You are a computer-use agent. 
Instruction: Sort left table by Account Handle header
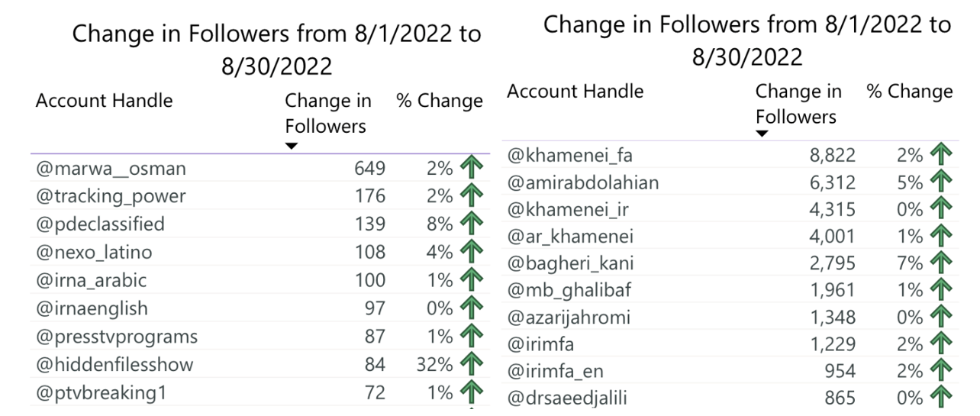click(104, 101)
